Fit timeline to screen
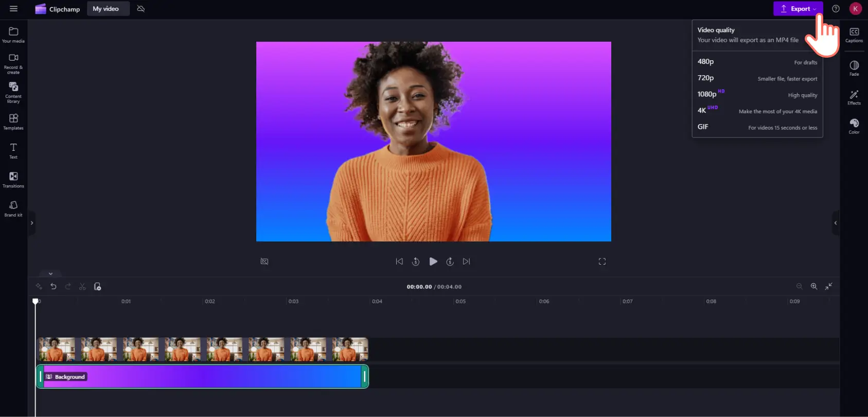This screenshot has width=868, height=417. (829, 286)
